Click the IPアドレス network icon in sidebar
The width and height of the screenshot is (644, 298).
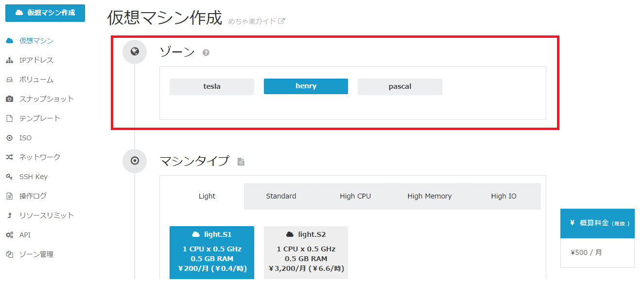tap(9, 60)
